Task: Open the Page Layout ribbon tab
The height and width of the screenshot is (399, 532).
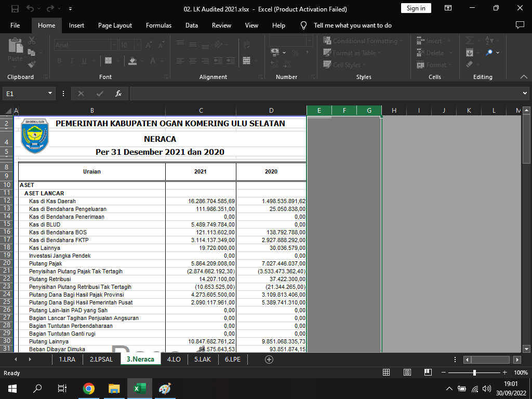Action: (x=115, y=25)
